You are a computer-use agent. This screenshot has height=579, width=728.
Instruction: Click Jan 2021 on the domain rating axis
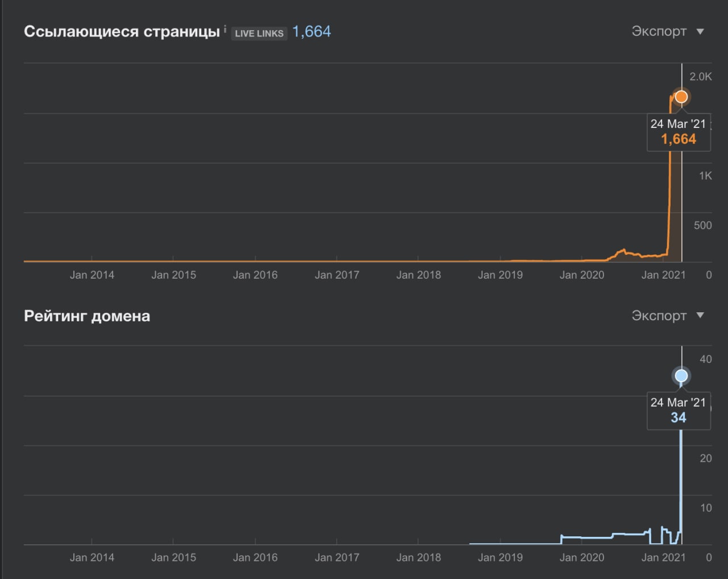pyautogui.click(x=664, y=557)
